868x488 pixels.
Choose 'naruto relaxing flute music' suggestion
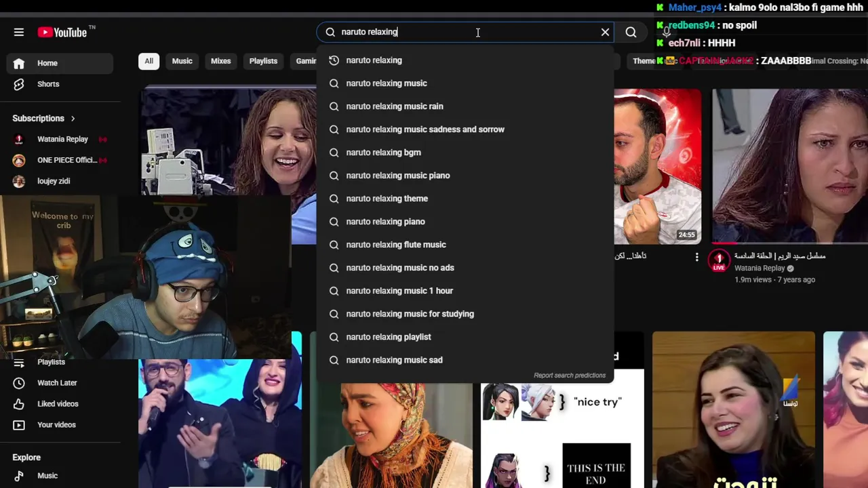tap(465, 245)
